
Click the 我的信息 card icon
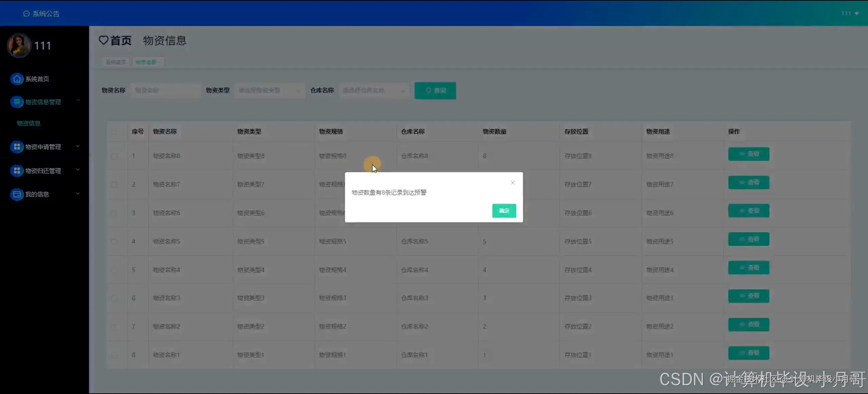(17, 194)
